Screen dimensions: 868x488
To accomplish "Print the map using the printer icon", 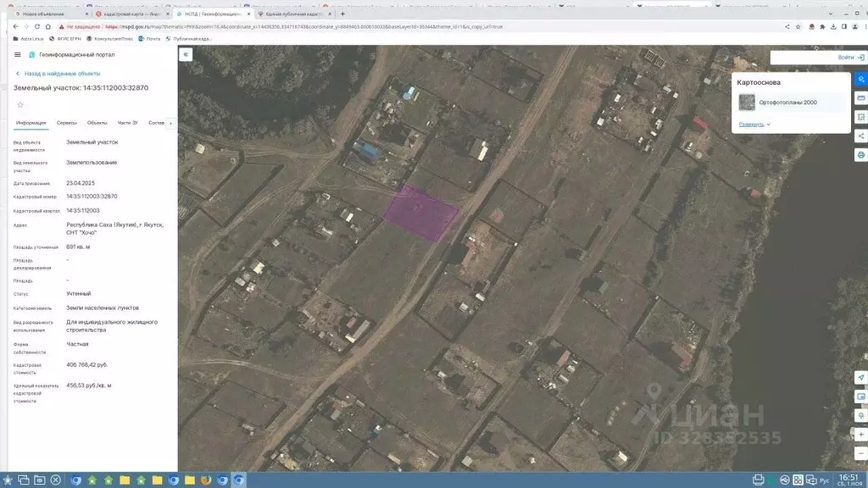I will point(860,155).
